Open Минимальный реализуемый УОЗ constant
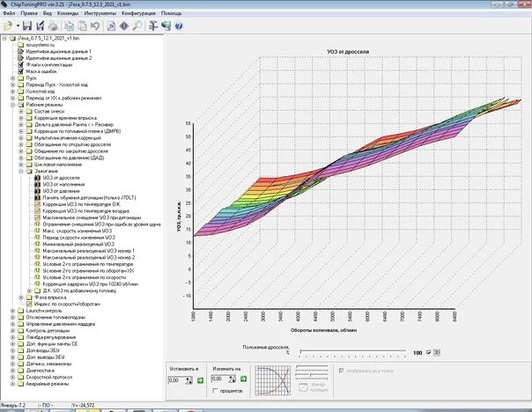The width and height of the screenshot is (532, 412). coord(78,244)
